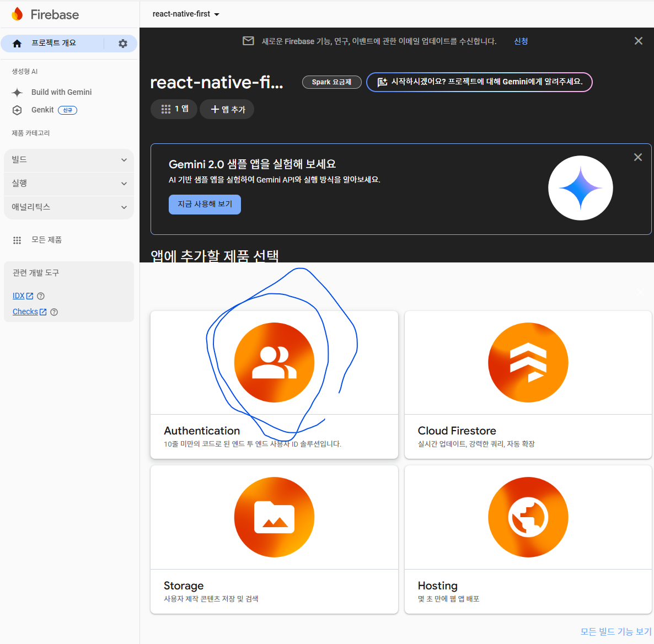The image size is (654, 644).
Task: Click 모든 빌드 기능 보기 link
Action: [615, 631]
